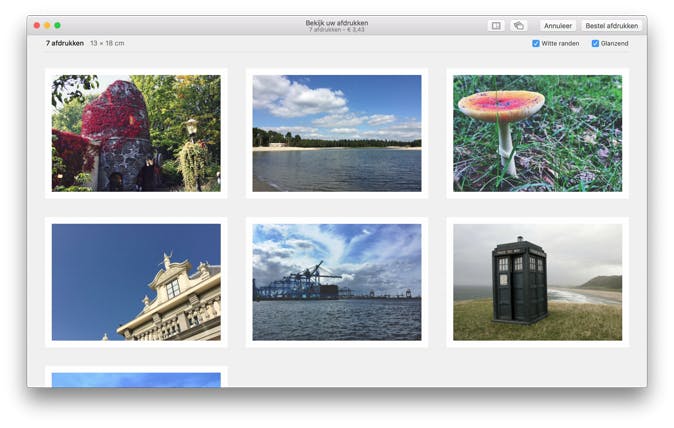Image resolution: width=674 pixels, height=428 pixels.
Task: Select the police box on cliff print
Action: coord(537,282)
